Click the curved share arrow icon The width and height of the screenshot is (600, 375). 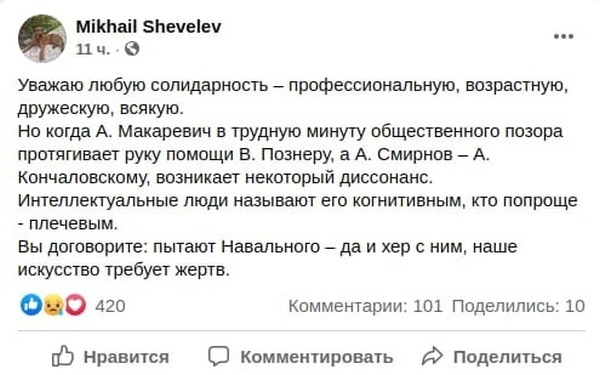pos(432,356)
